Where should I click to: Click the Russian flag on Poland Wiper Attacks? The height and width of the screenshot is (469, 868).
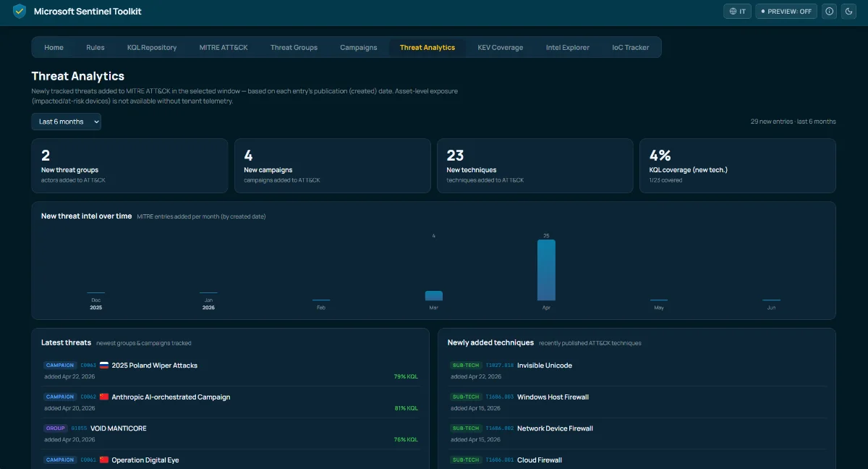coord(104,366)
